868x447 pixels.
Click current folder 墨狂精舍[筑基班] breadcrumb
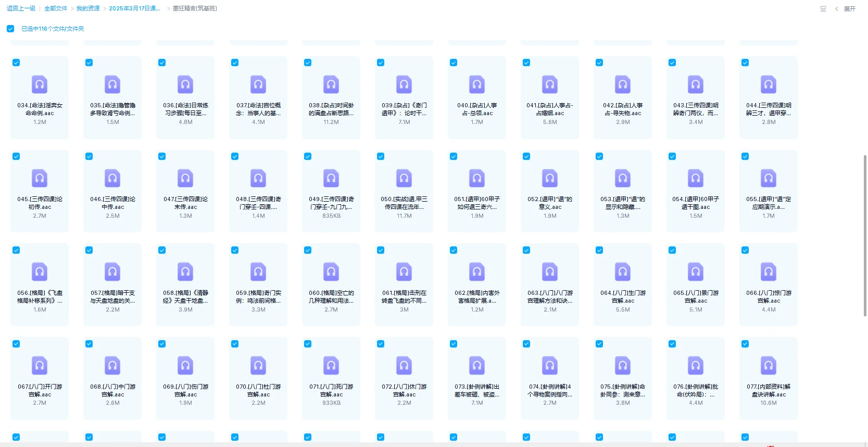pos(195,8)
